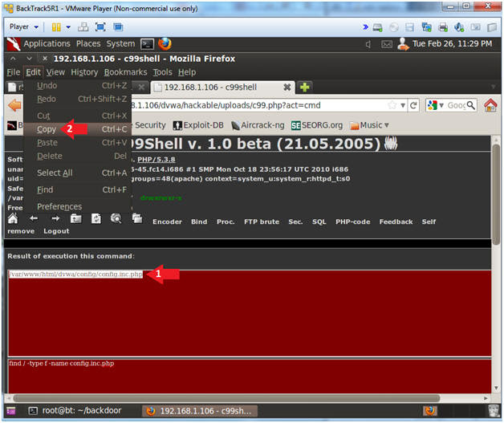Open the tab list dropdown arrow
Screen dimensions: 504x423
pyautogui.click(x=493, y=87)
